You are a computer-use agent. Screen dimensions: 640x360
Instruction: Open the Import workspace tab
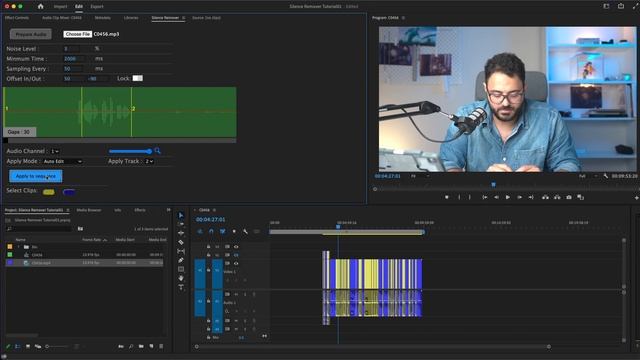(60, 7)
